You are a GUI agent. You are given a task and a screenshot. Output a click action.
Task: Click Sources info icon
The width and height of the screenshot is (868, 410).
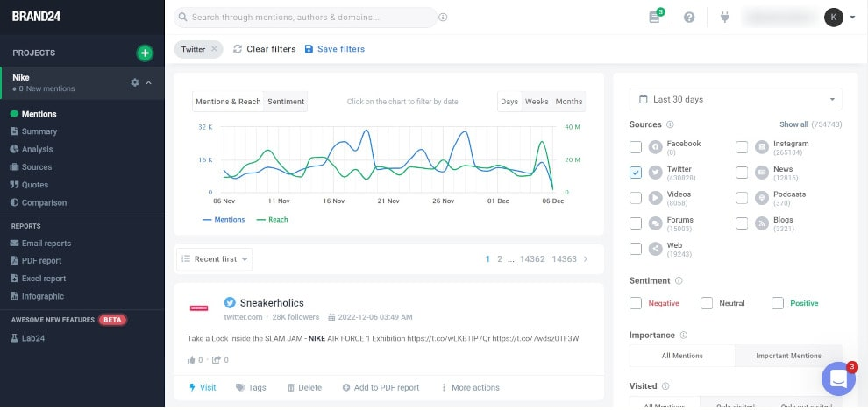[x=671, y=124]
